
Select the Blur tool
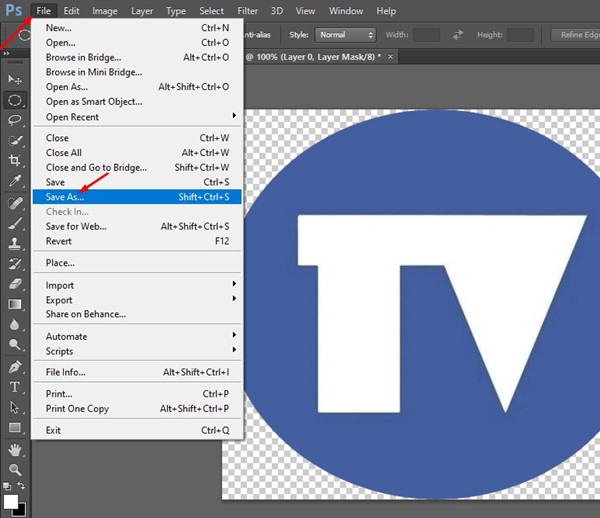(15, 324)
